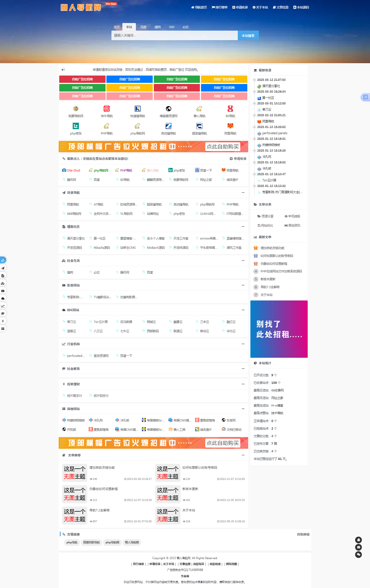
Task: Expand the 行业机构 section more menu
Action: click(243, 344)
